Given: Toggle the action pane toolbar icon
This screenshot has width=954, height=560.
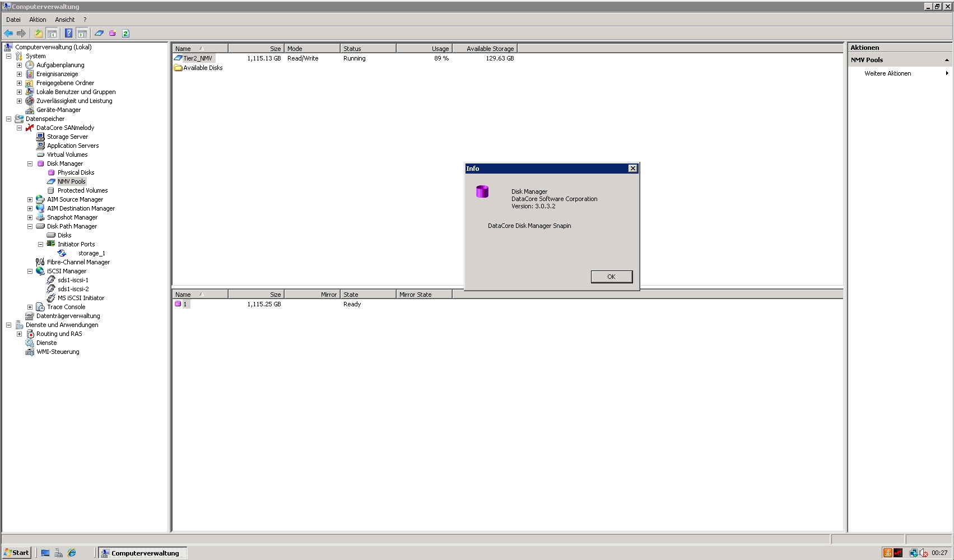Looking at the screenshot, I should [x=82, y=34].
